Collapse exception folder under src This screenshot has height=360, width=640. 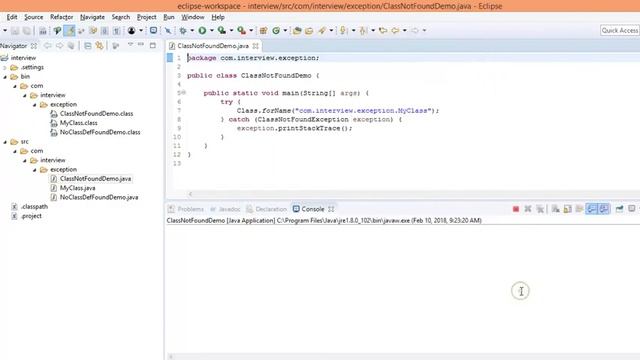(x=35, y=170)
